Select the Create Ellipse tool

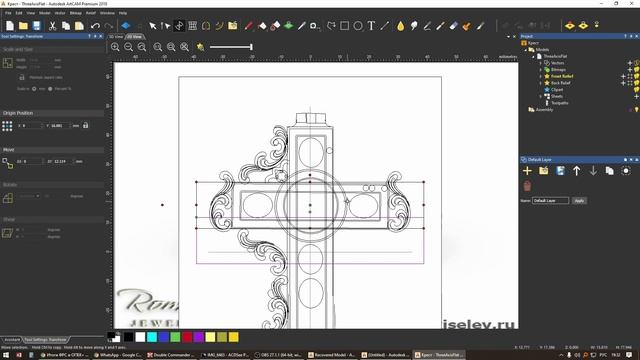pyautogui.click(x=358, y=26)
